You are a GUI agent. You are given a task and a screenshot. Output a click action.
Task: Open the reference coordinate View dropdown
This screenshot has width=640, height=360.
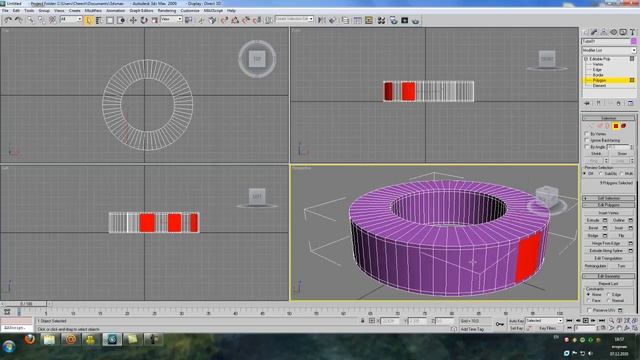point(171,19)
